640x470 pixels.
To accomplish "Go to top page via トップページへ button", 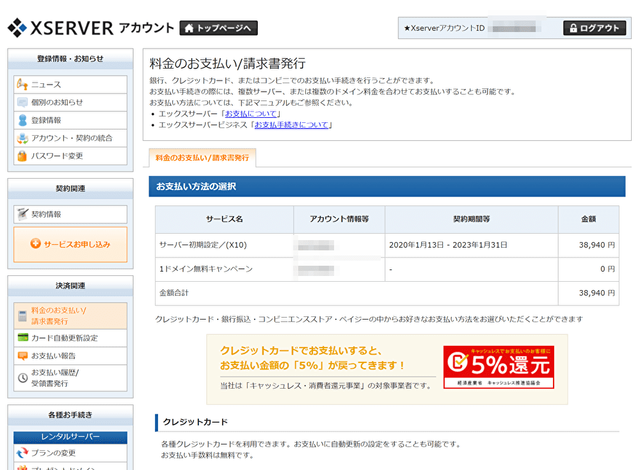I will click(218, 28).
